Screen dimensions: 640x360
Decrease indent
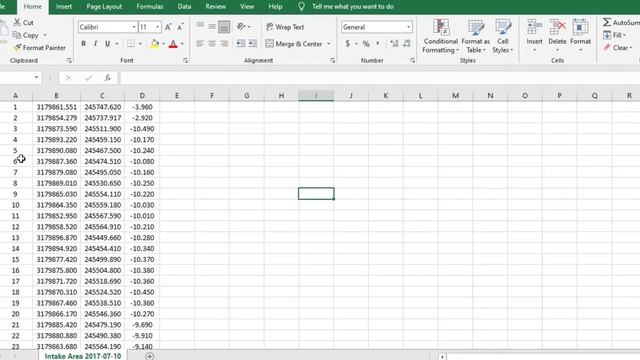pyautogui.click(x=241, y=43)
